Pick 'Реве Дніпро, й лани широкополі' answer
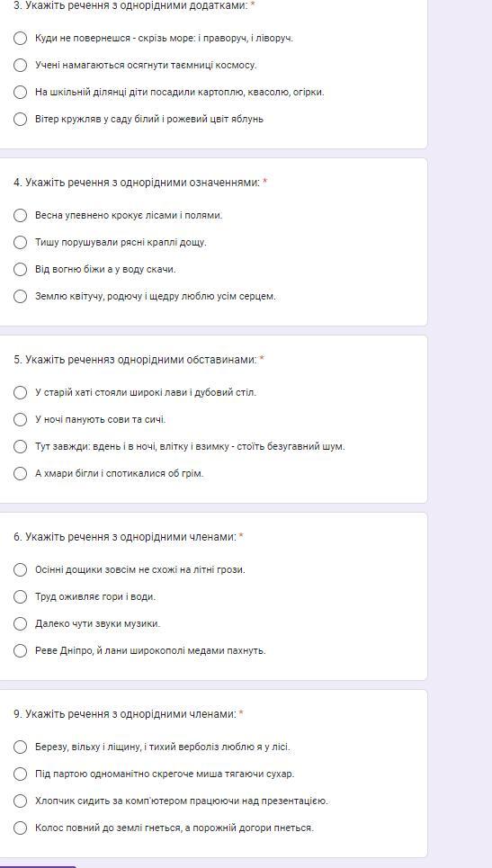This screenshot has width=492, height=868. tap(20, 651)
